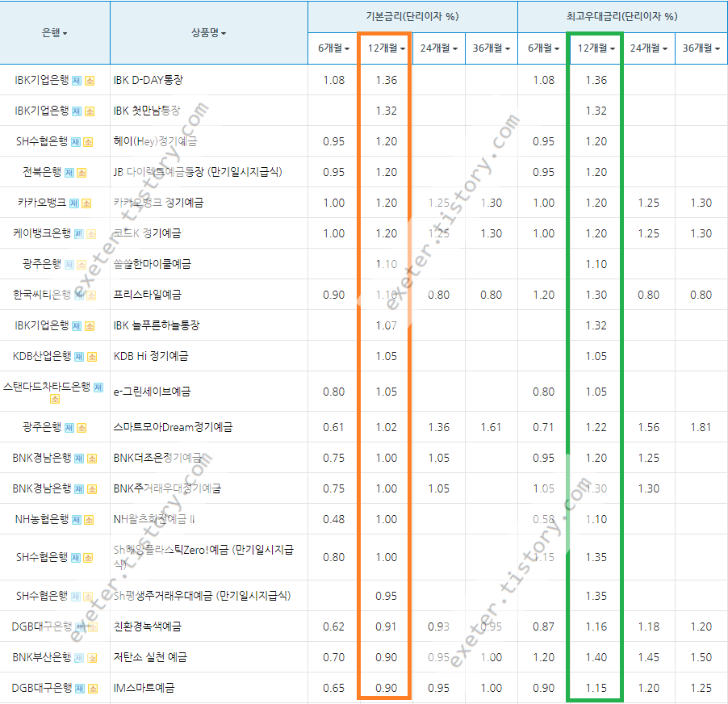Click the 재 badge in 스마트모아Dream정기예금 row
The width and height of the screenshot is (728, 704).
(x=69, y=428)
